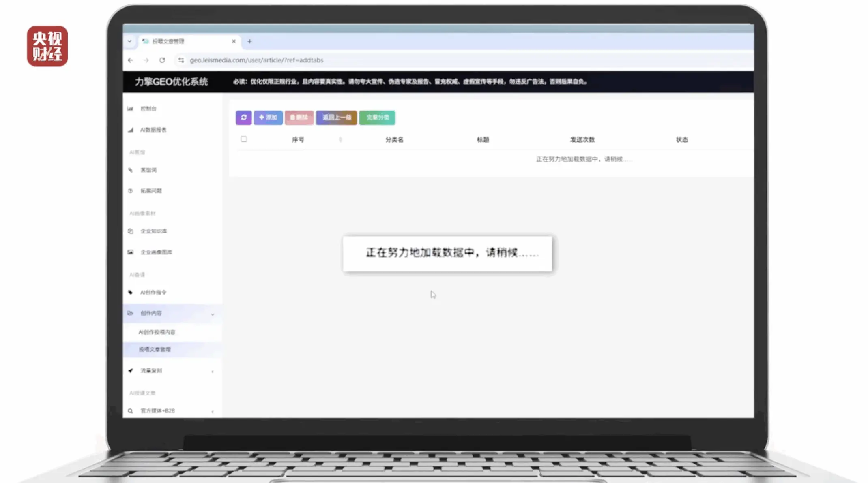Click the green 文章分类 button

[x=377, y=118]
